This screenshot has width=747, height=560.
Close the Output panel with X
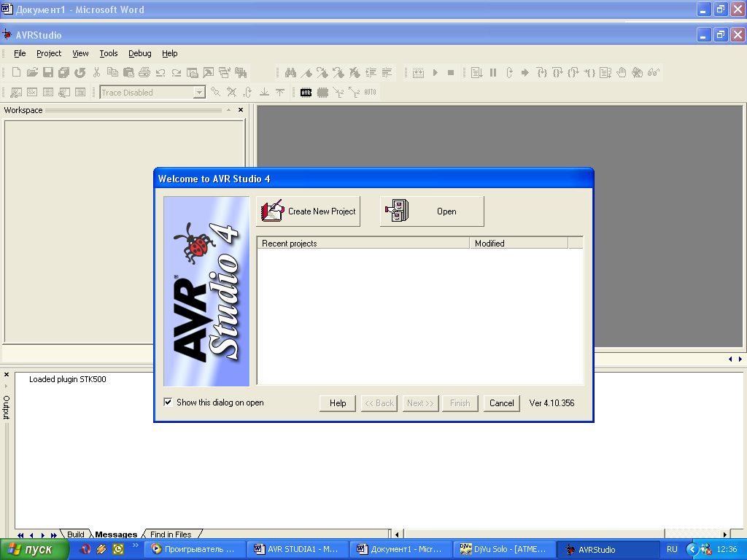(x=7, y=375)
